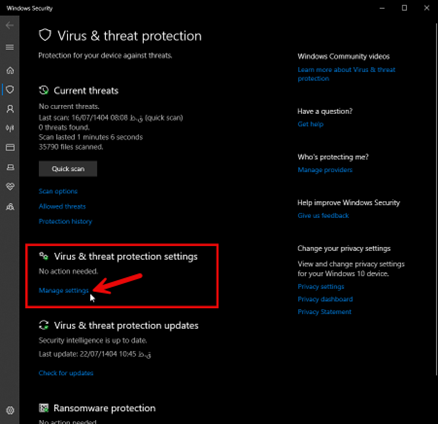Screen dimensions: 438x424
Task: Open App & browser control icon
Action: pos(10,147)
